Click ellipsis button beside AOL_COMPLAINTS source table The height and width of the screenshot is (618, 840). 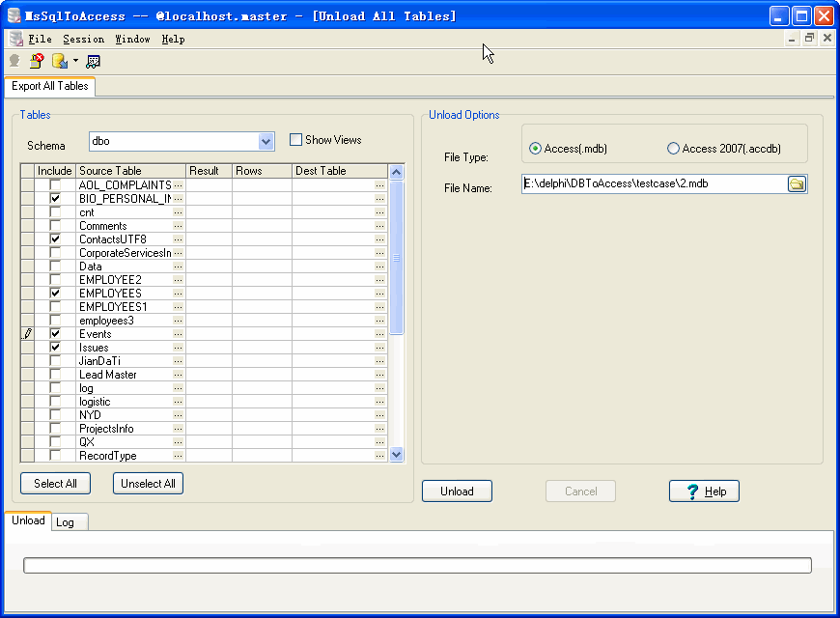tap(179, 185)
